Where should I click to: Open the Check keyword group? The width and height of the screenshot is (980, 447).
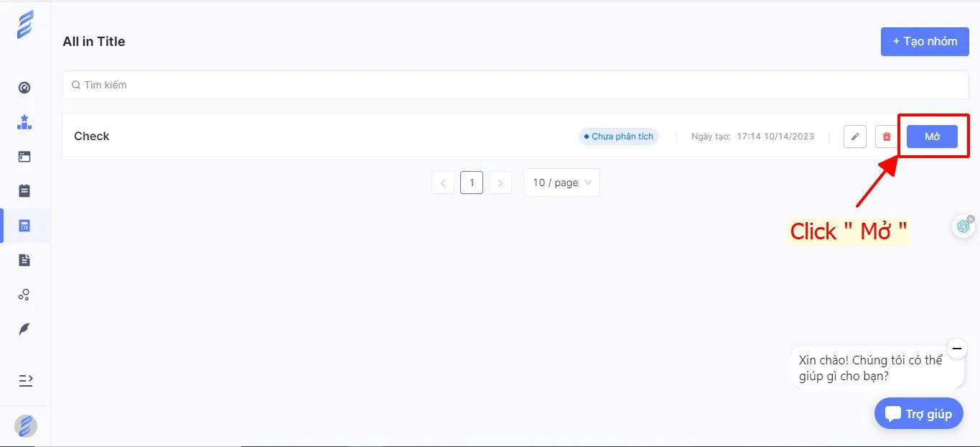pos(933,136)
